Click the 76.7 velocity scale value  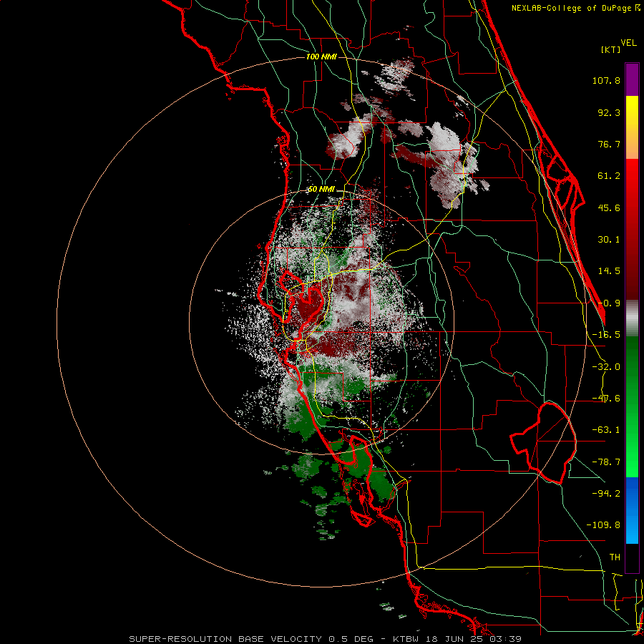pos(609,144)
